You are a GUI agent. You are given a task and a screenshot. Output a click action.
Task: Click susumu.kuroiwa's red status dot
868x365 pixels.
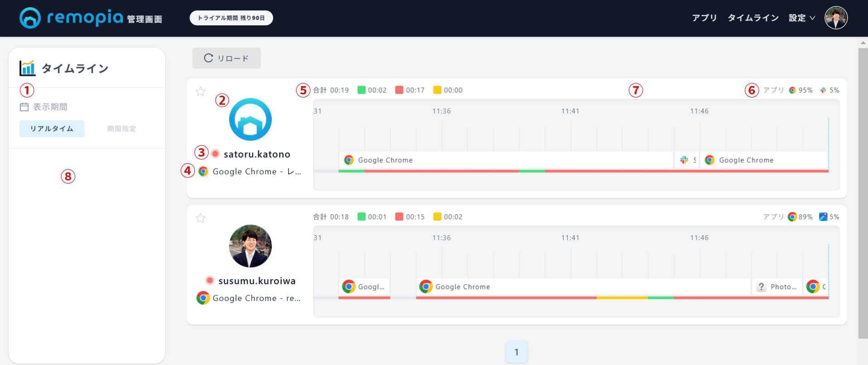point(210,280)
